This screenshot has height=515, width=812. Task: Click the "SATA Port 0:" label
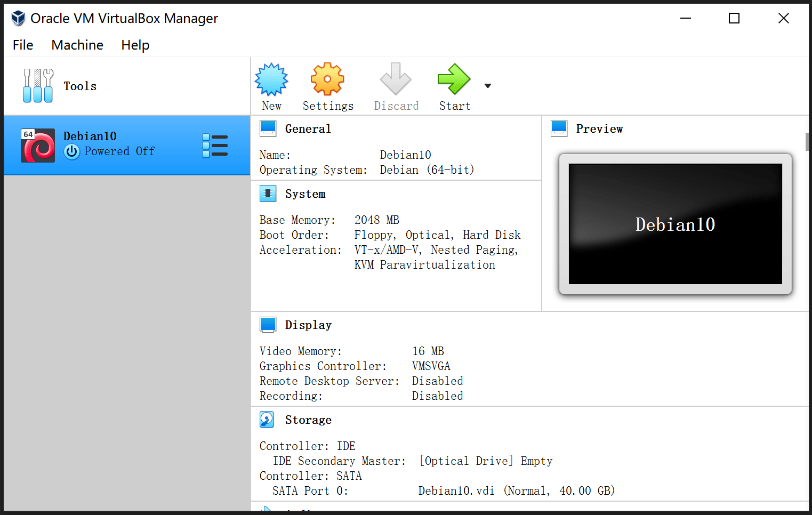[310, 491]
